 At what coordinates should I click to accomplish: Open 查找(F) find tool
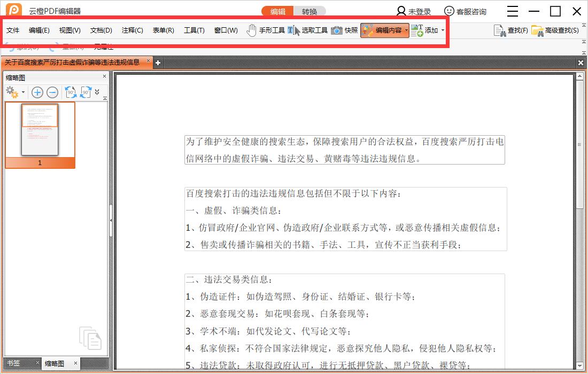click(510, 30)
